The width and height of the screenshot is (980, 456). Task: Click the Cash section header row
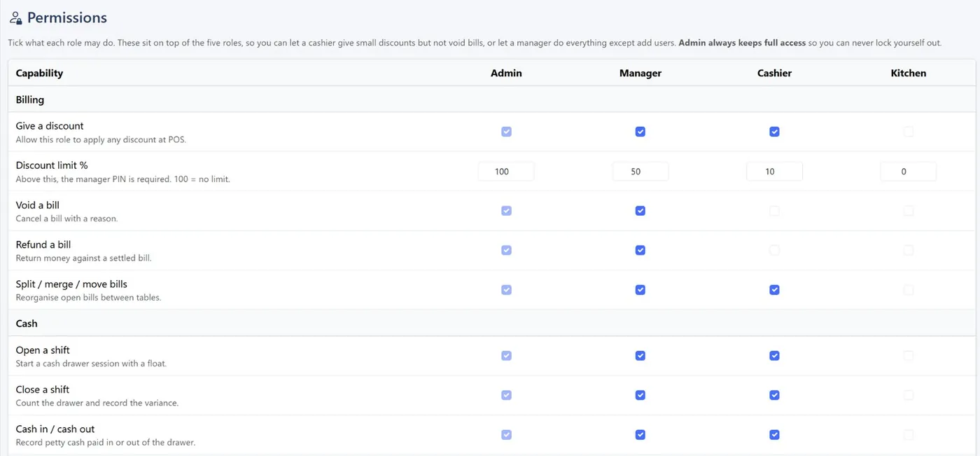tap(491, 324)
